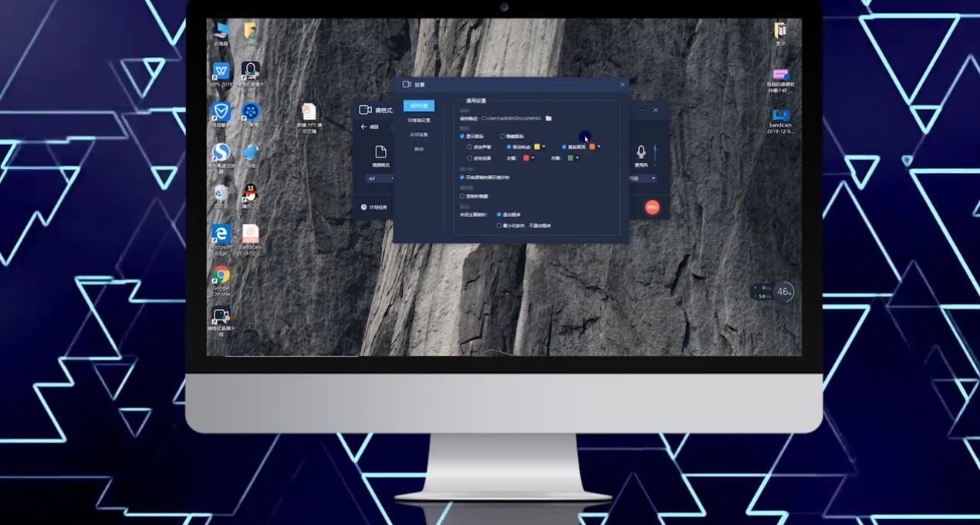The height and width of the screenshot is (525, 980).
Task: Open dropdown arrow beside green swatch
Action: [x=576, y=157]
